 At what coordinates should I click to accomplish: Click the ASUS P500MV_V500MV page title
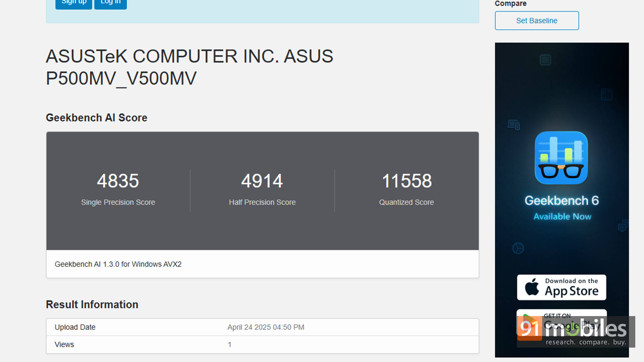(190, 67)
